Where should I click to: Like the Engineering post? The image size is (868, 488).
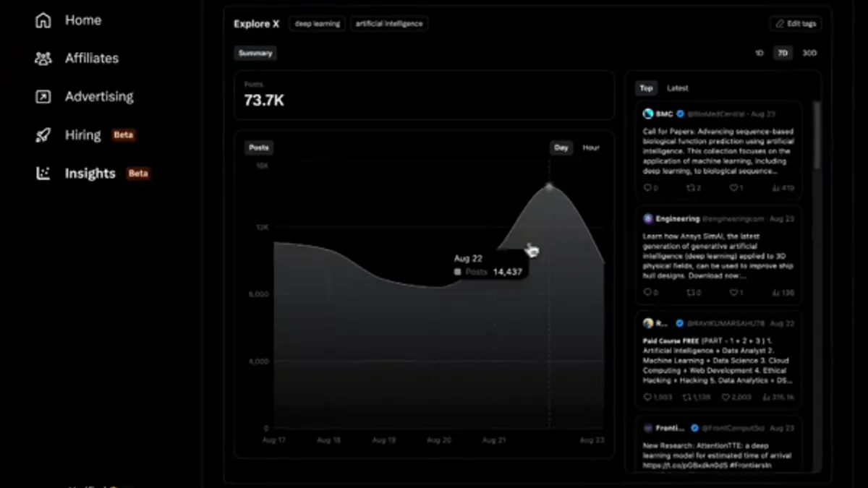click(736, 293)
